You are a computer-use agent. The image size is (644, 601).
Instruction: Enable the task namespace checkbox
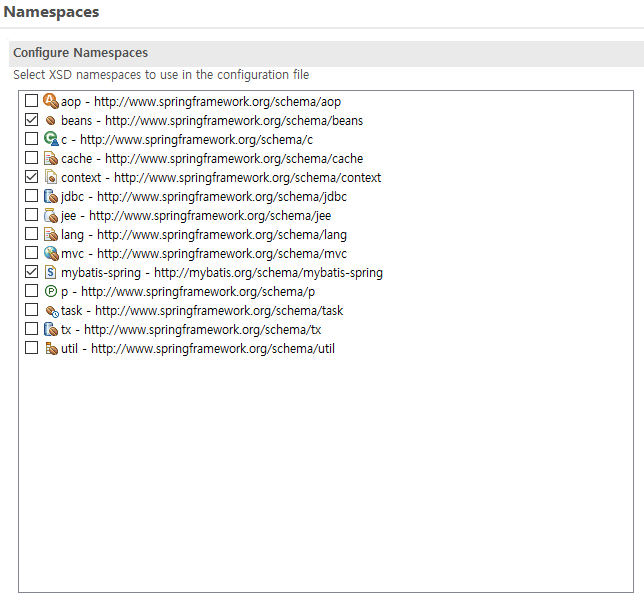tap(32, 309)
